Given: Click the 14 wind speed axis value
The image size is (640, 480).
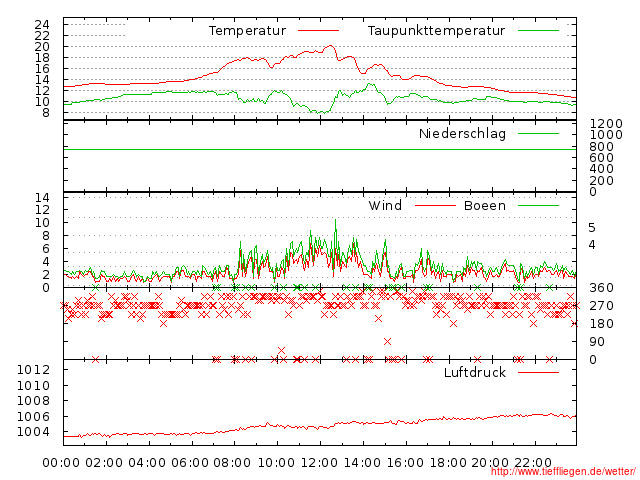Looking at the screenshot, I should pyautogui.click(x=42, y=198).
